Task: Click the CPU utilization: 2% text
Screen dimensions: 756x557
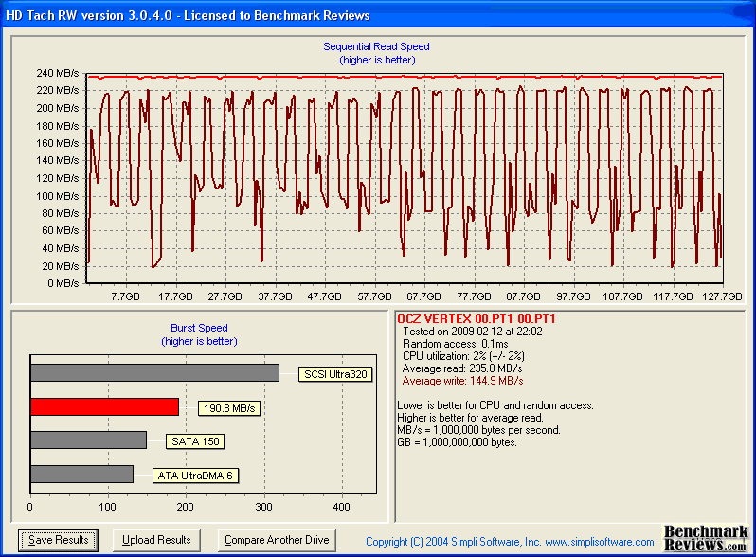Action: tap(464, 356)
